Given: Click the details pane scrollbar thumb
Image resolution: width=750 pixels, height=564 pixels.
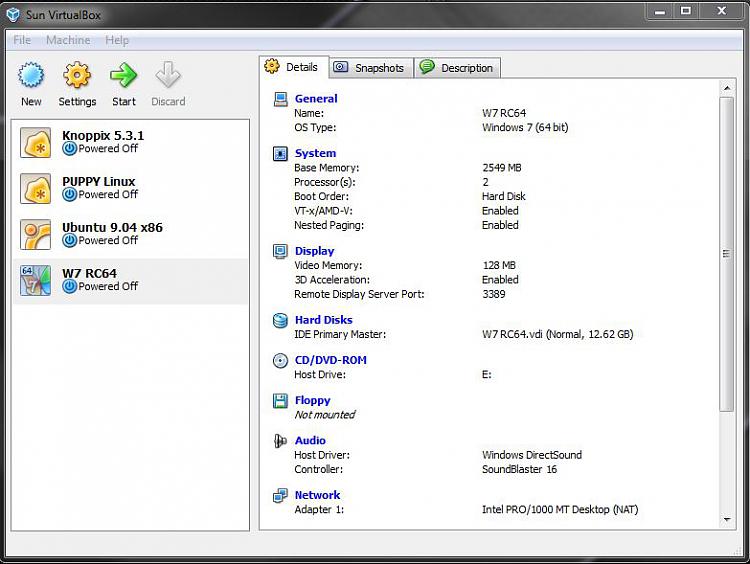Looking at the screenshot, I should [727, 254].
